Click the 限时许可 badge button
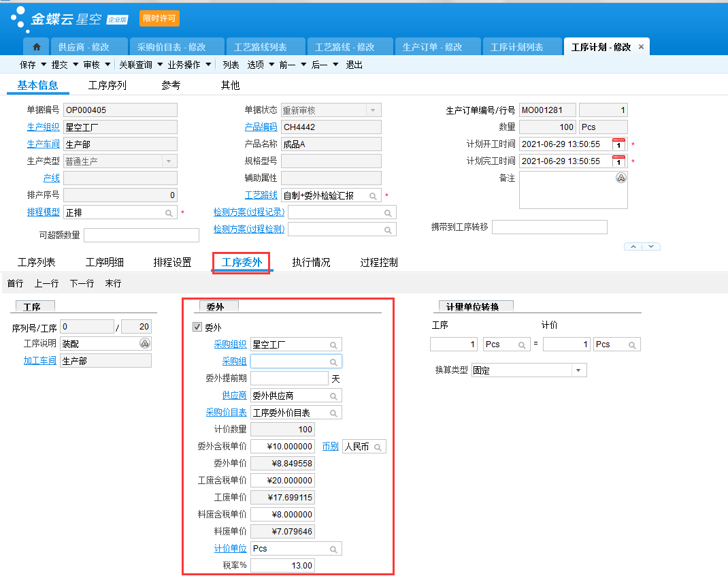Viewport: 728px width, 576px height. [x=159, y=18]
